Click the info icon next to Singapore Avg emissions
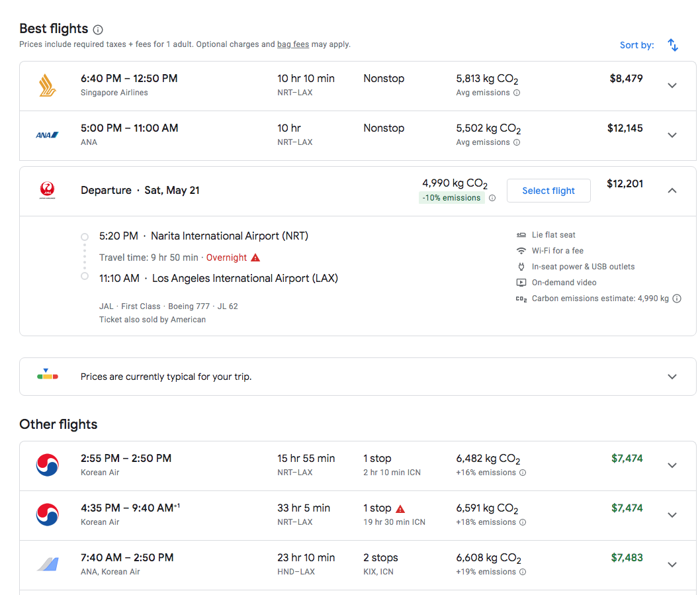 [x=517, y=93]
